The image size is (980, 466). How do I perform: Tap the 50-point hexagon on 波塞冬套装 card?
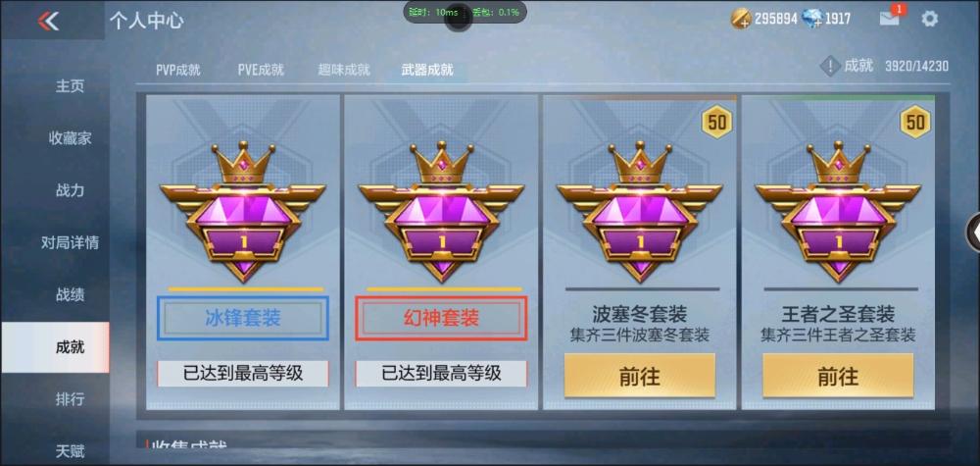(x=717, y=122)
